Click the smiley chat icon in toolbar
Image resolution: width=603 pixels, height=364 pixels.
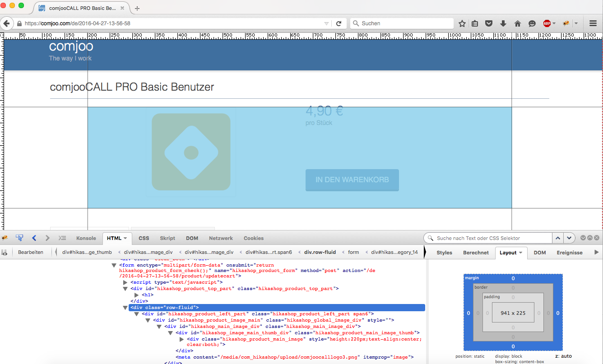532,23
